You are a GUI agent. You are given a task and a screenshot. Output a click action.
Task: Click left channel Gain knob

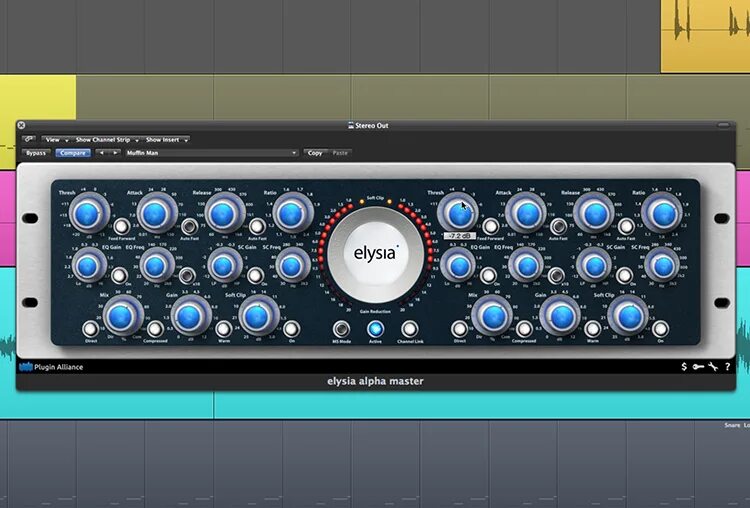pos(189,316)
